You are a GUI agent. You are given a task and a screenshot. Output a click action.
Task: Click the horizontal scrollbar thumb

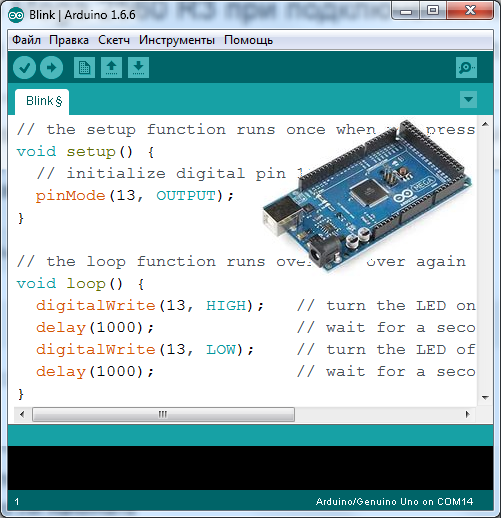[x=163, y=414]
